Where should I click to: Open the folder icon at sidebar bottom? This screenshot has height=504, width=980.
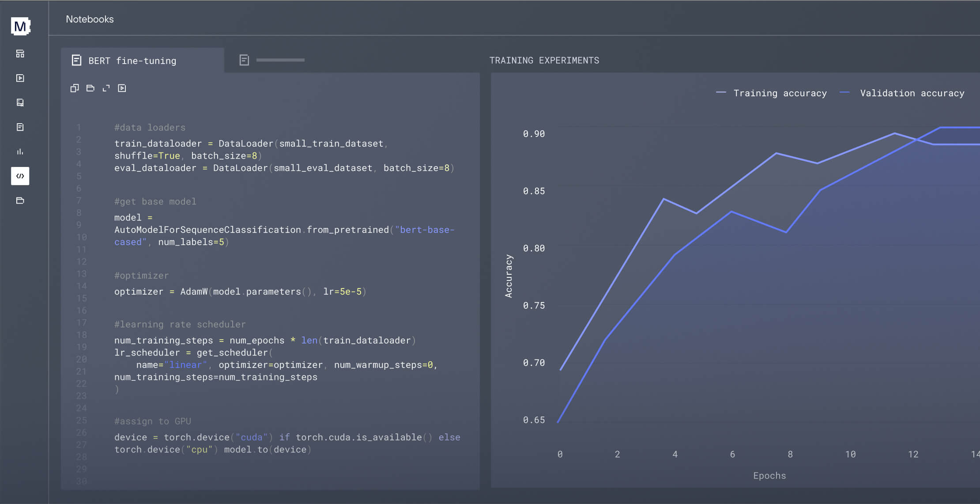pos(20,201)
